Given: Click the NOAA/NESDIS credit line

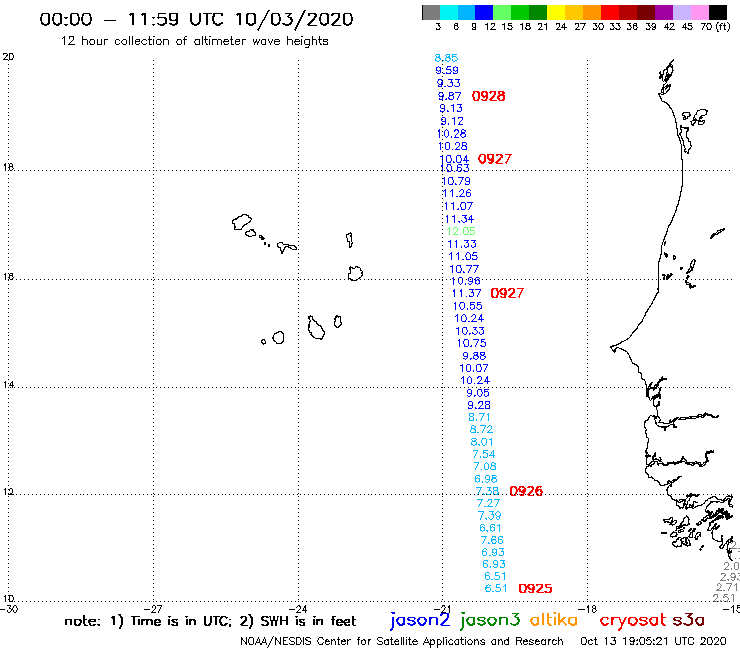Looking at the screenshot, I should coord(402,641).
